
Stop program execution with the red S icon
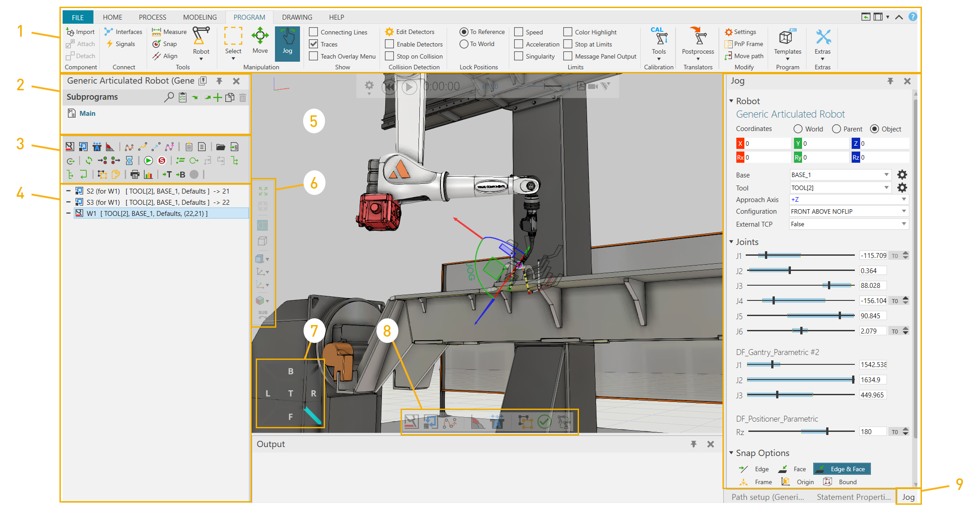[161, 160]
